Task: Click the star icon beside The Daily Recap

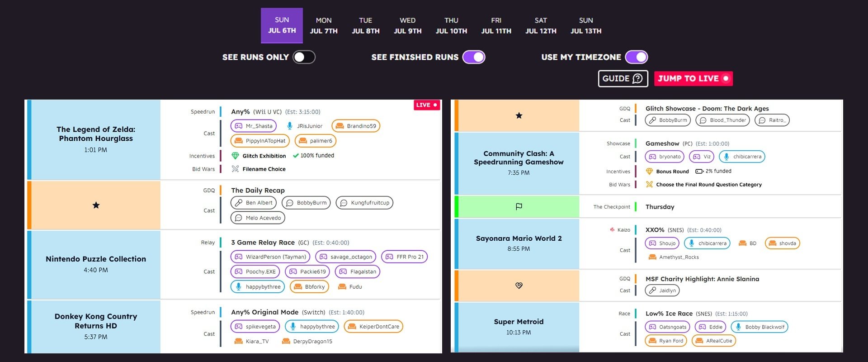Action: tap(96, 205)
